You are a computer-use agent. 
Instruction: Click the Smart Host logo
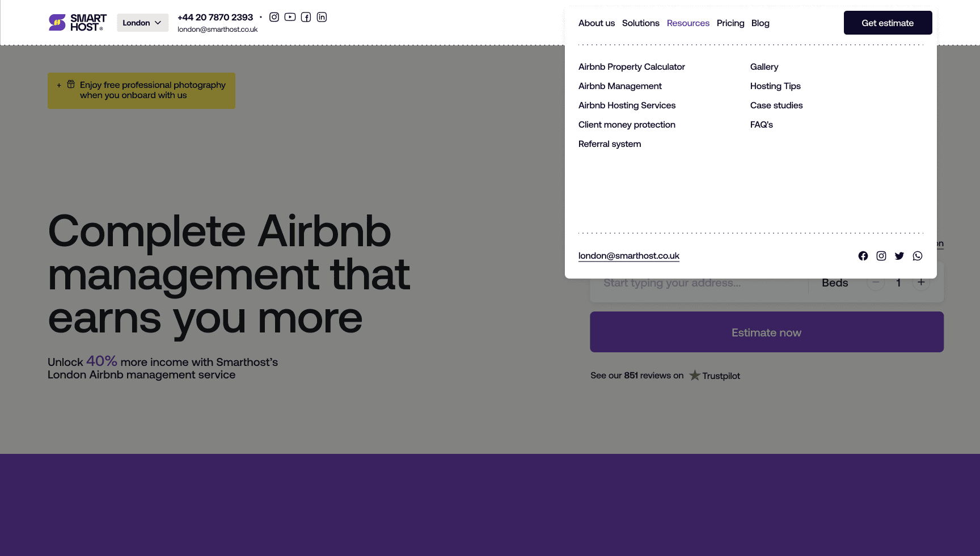77,23
